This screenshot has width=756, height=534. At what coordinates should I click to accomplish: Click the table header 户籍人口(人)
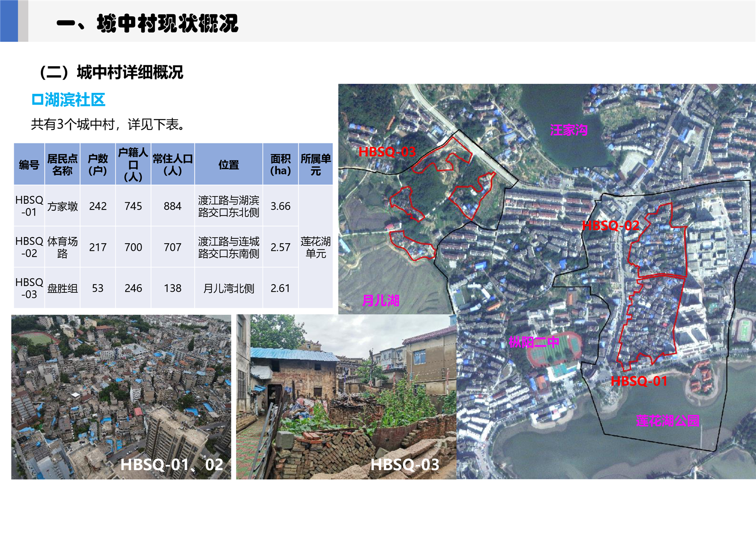pos(133,164)
